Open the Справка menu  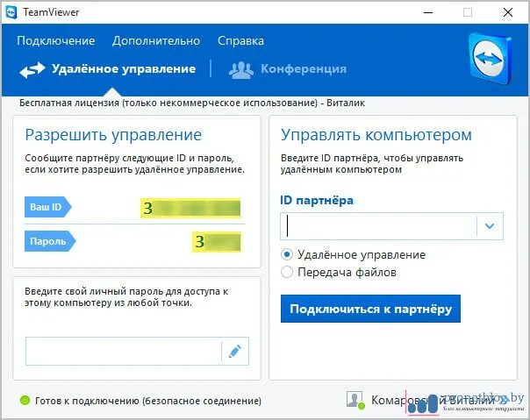[240, 40]
